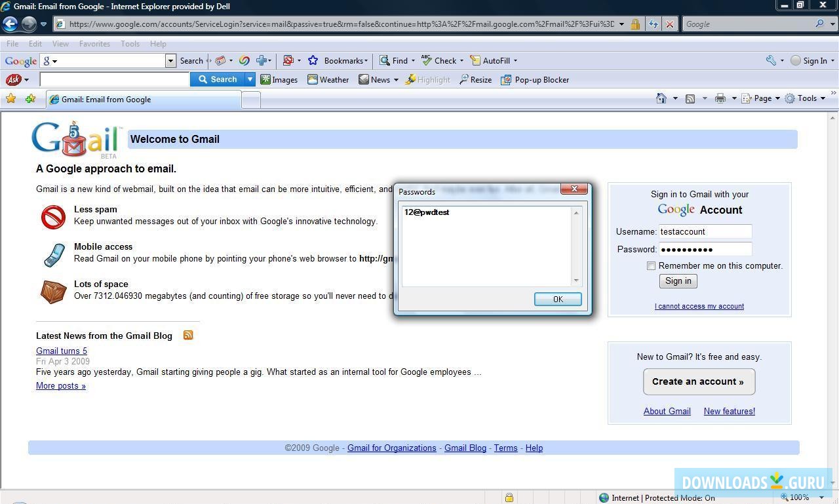
Task: Expand the Check spelling dropdown
Action: coord(461,61)
